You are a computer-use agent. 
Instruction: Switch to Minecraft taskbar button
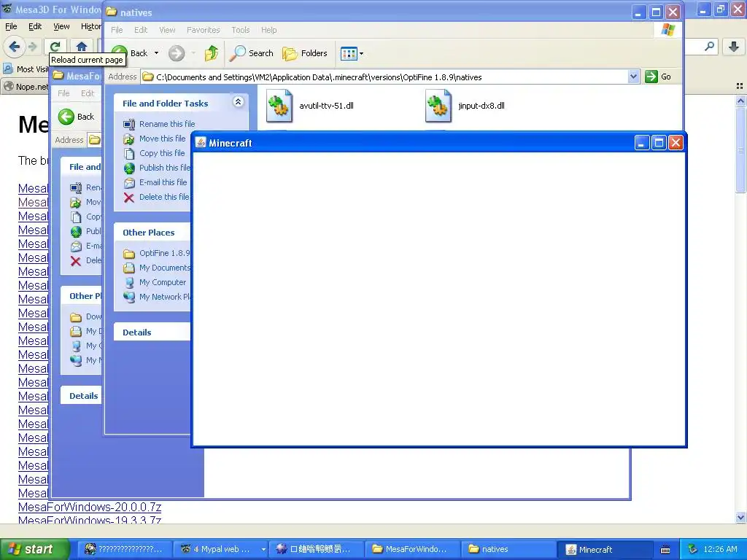605,549
